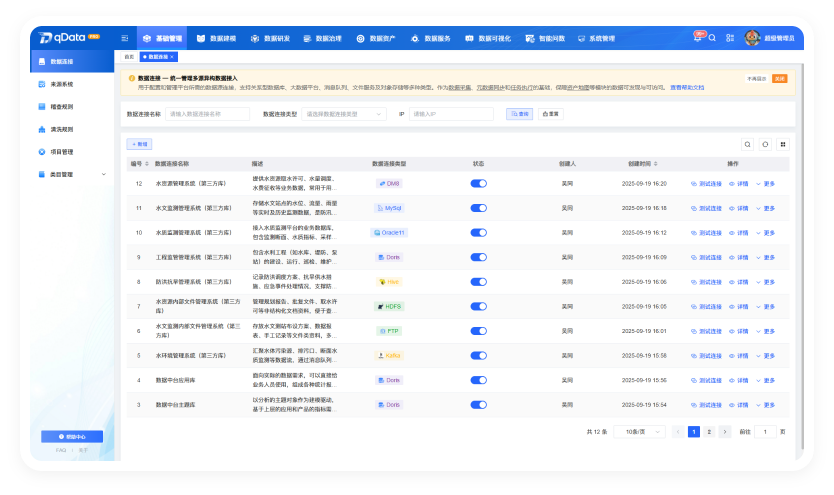The height and width of the screenshot is (495, 834).
Task: Click the 重置 reset button
Action: coord(551,114)
